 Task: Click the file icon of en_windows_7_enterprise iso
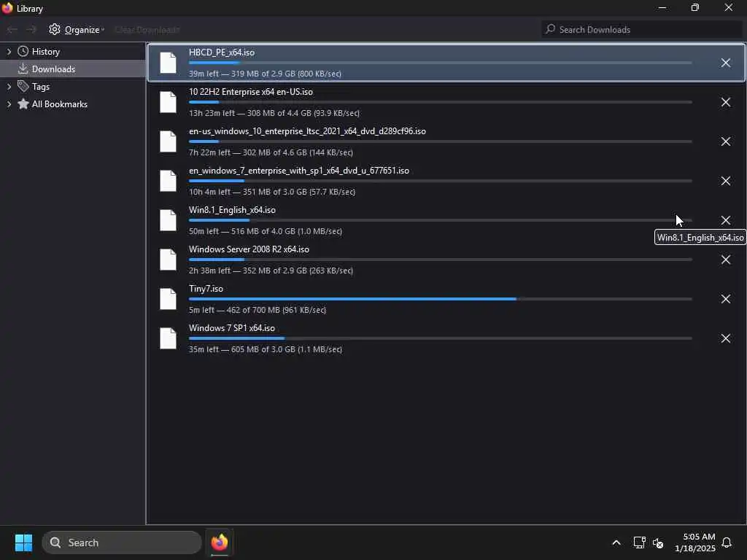(x=168, y=181)
